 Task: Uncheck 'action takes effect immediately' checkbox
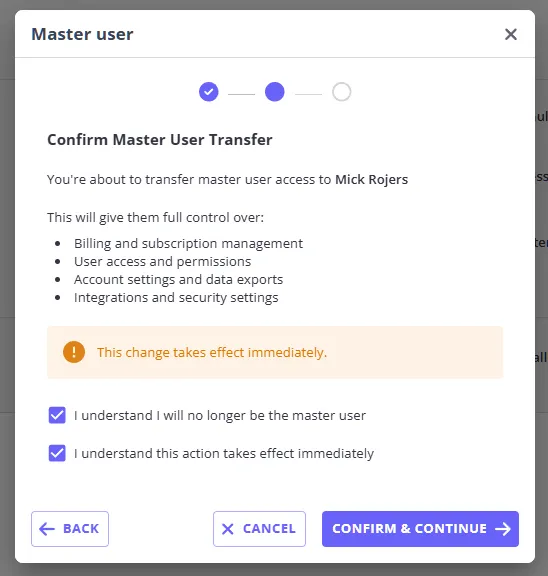[57, 453]
